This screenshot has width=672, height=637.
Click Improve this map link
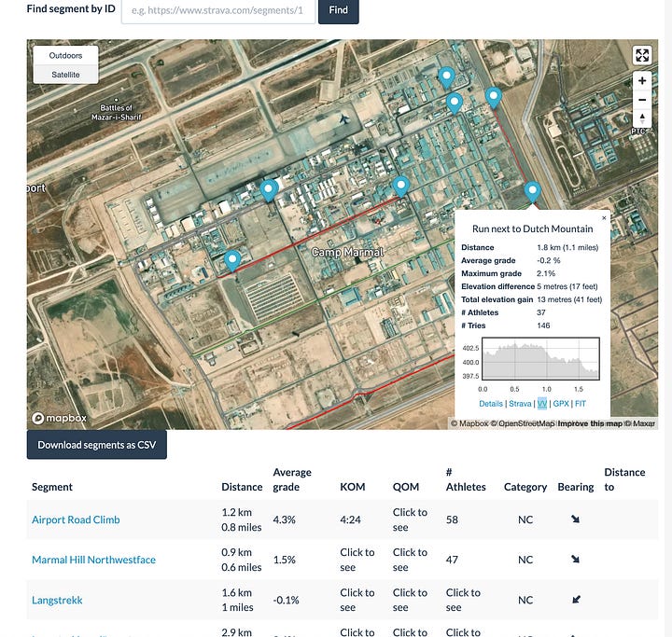[590, 423]
